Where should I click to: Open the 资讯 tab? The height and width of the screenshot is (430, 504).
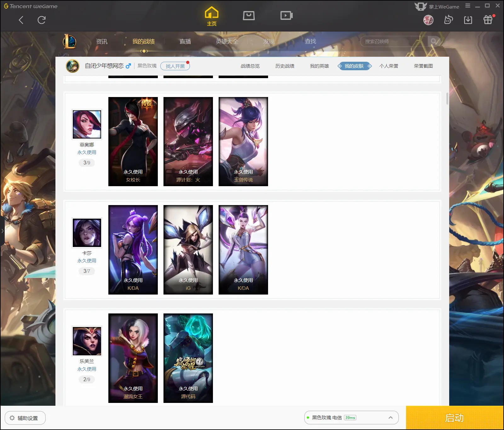tap(102, 41)
